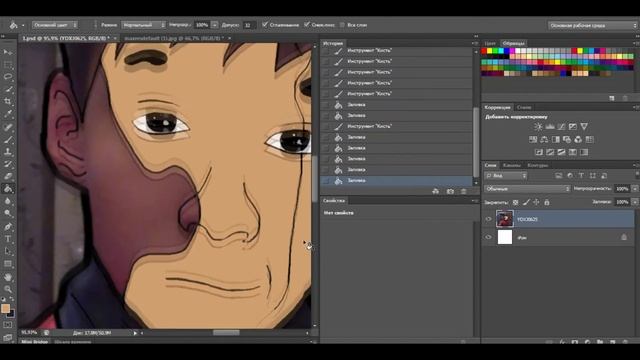
Task: Switch to the Paths tab
Action: pyautogui.click(x=538, y=165)
